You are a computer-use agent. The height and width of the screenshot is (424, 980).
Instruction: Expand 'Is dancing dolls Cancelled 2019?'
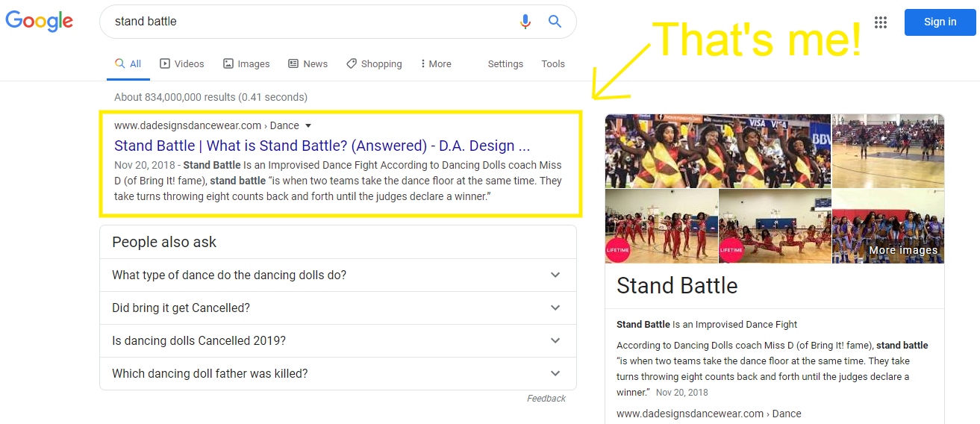[338, 340]
